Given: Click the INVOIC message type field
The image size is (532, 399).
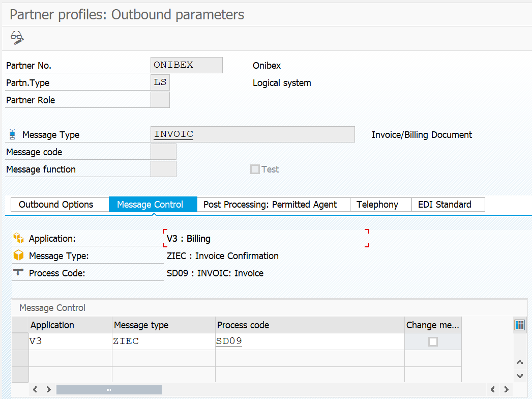Looking at the screenshot, I should [252, 134].
